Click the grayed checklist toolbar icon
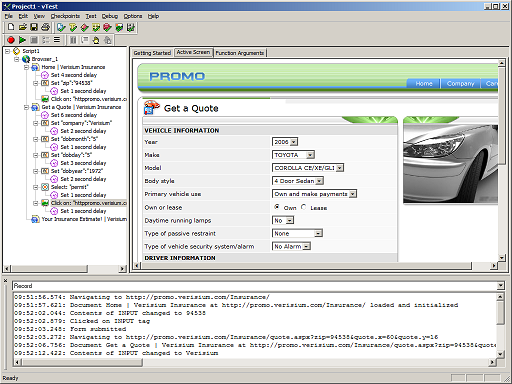The image size is (512, 384). click(46, 40)
